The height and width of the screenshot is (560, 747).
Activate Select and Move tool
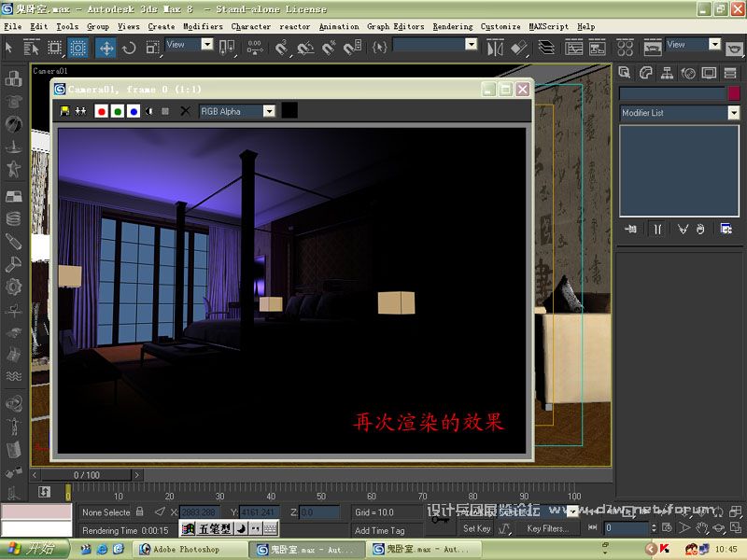coord(106,48)
